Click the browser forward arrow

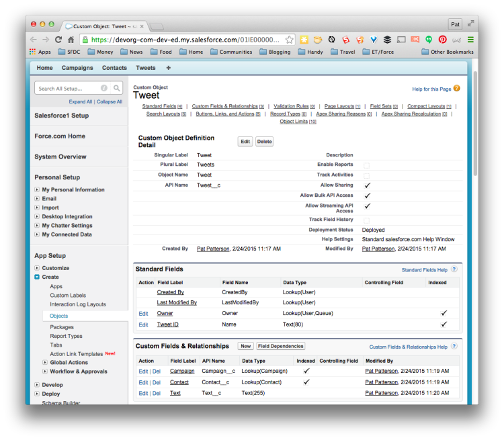point(46,40)
